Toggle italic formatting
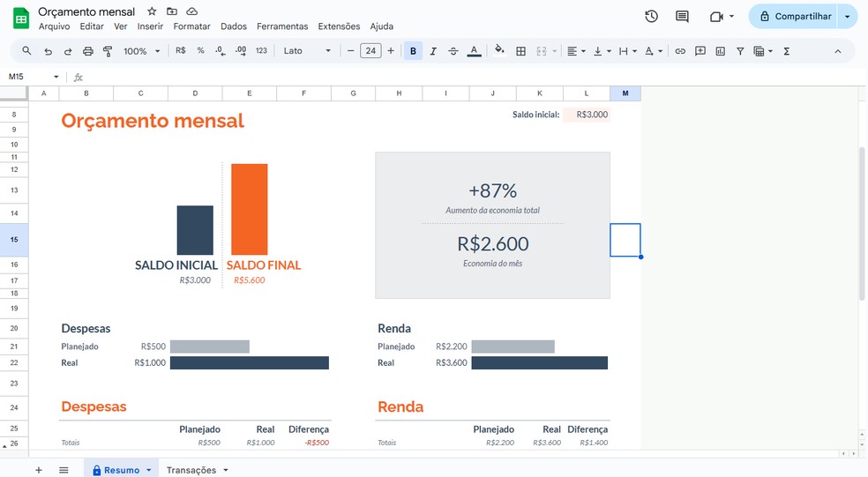 point(433,51)
